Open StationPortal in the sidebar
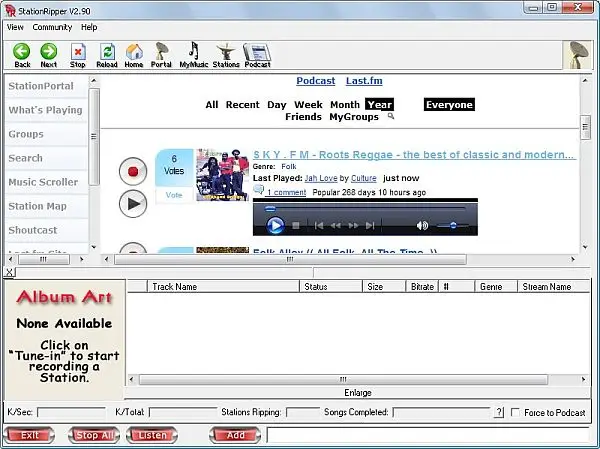Viewport: 600px width, 449px height. 47,86
